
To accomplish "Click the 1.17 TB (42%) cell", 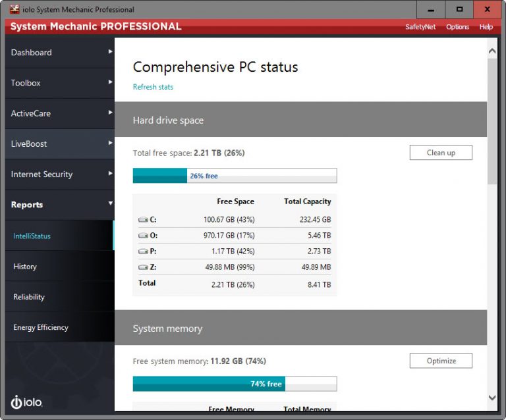I will (233, 251).
